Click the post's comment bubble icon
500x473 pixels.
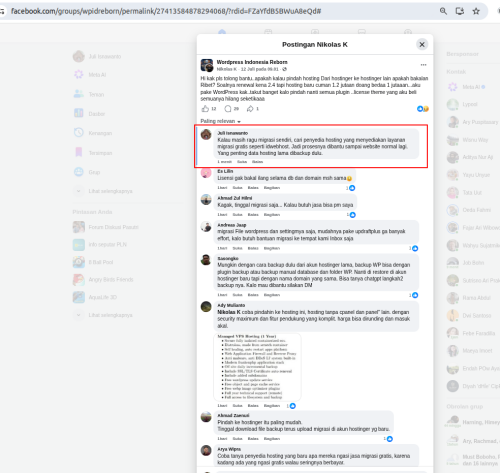point(228,109)
